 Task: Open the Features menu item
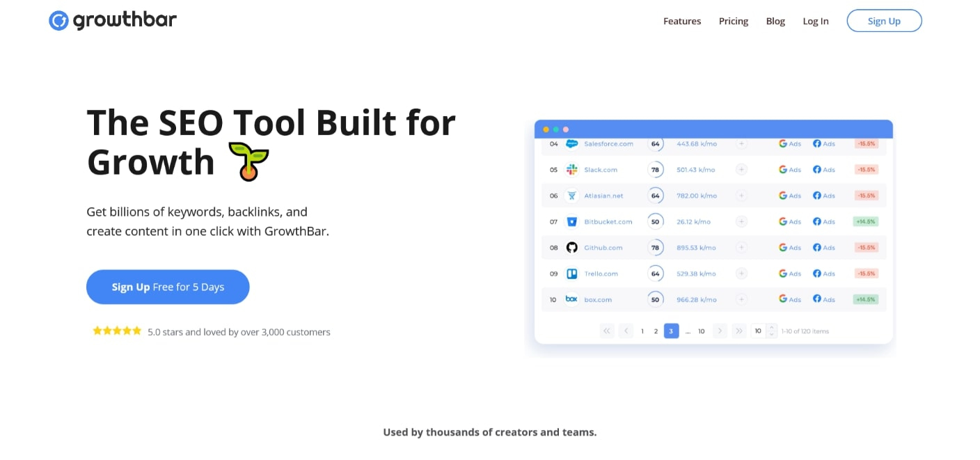[682, 21]
